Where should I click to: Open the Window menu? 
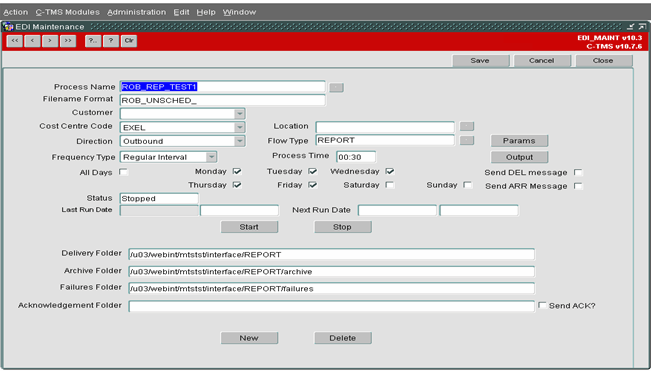[240, 12]
